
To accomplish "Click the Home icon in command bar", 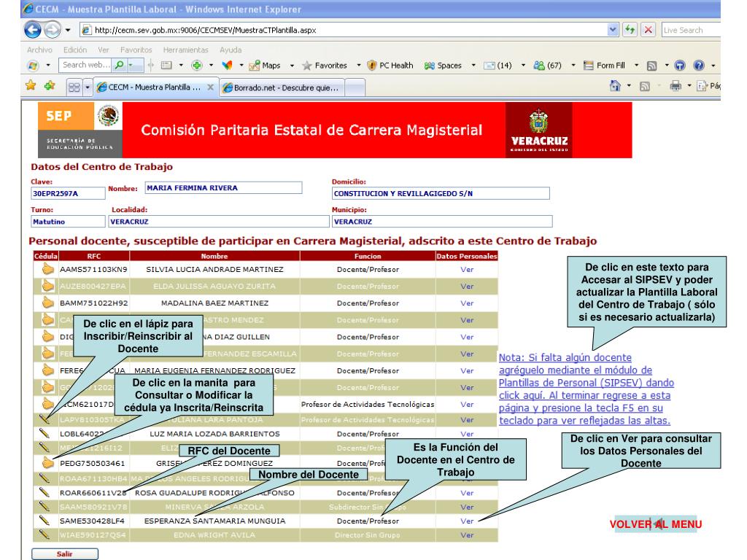I will (615, 86).
